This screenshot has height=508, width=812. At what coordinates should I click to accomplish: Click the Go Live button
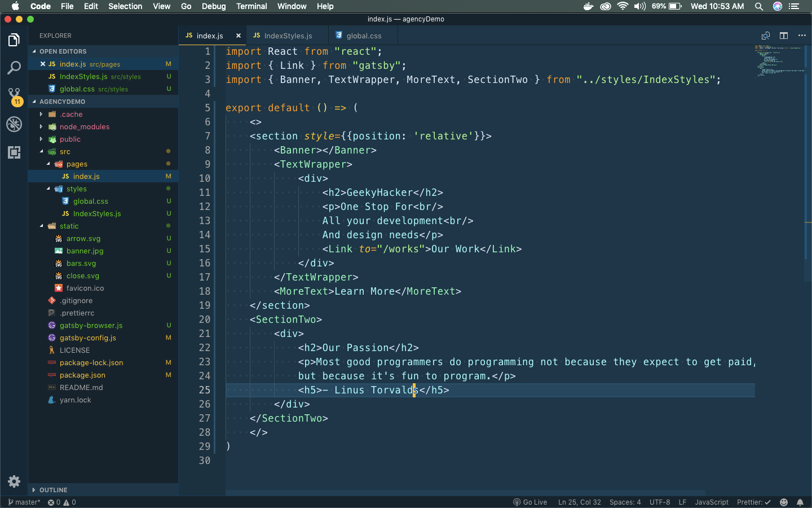click(x=530, y=502)
